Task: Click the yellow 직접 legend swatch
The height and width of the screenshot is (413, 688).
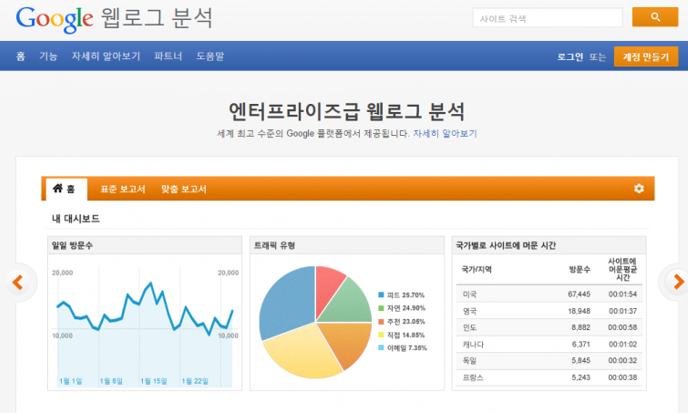Action: tap(381, 335)
